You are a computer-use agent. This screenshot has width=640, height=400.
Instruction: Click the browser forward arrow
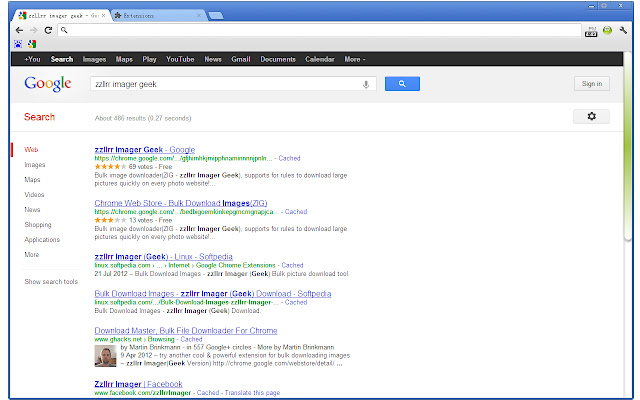coord(34,30)
